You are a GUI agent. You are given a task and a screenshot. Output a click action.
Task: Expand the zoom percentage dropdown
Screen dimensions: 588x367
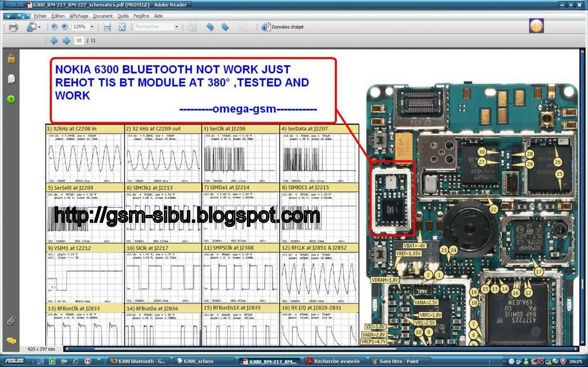(92, 27)
